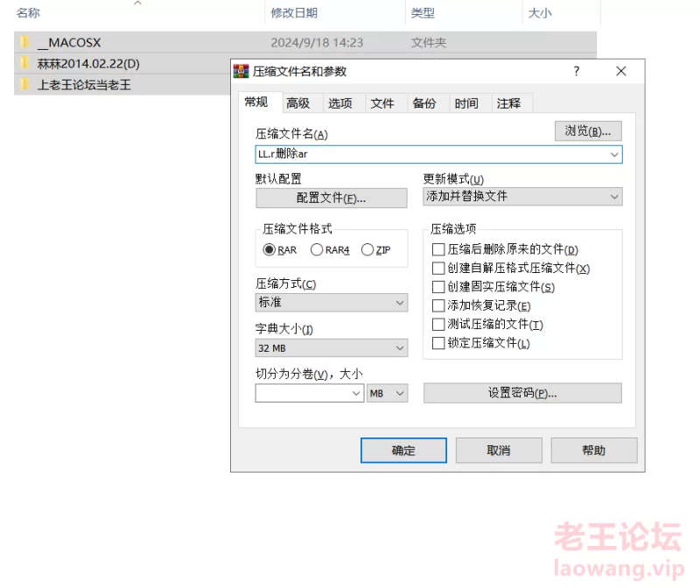Viewport: 700px width, 588px height.
Task: Sort Explorer list by 大小 column
Action: pyautogui.click(x=540, y=13)
